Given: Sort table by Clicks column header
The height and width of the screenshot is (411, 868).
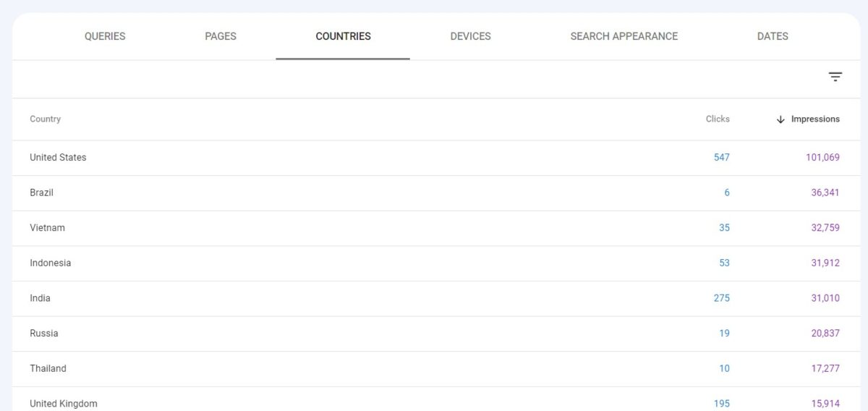Looking at the screenshot, I should coord(718,119).
